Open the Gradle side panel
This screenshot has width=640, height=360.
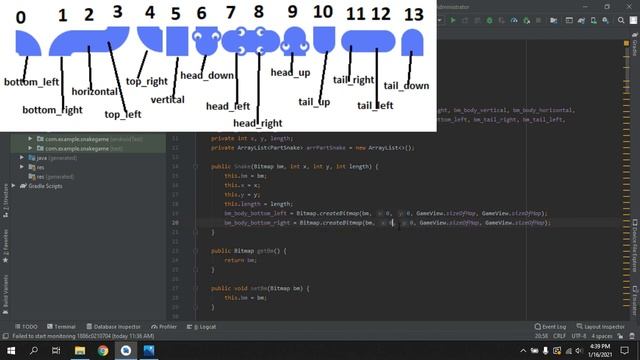click(635, 45)
